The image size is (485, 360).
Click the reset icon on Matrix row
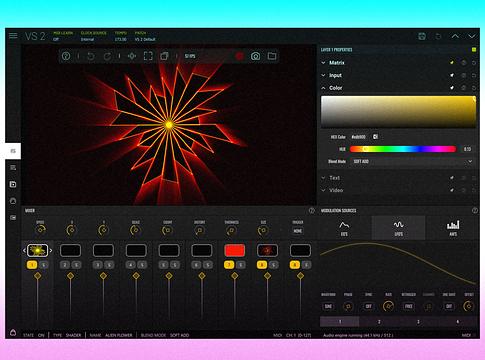pos(474,63)
